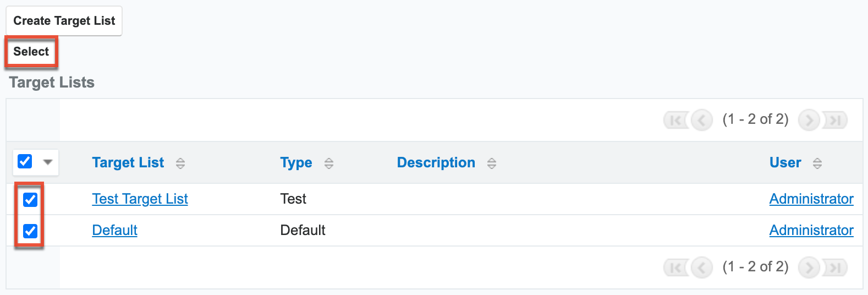Open Administrator link in Test Target List row
The image size is (868, 295).
coord(811,199)
